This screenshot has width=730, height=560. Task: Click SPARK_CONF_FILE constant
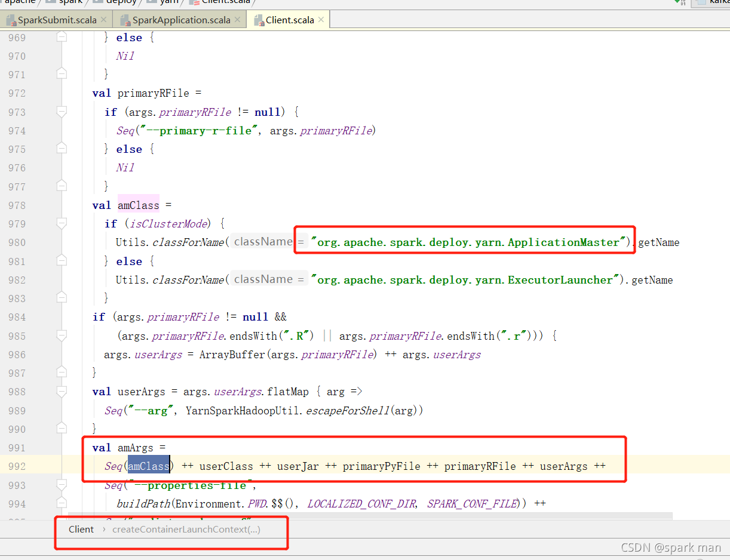[x=472, y=504]
